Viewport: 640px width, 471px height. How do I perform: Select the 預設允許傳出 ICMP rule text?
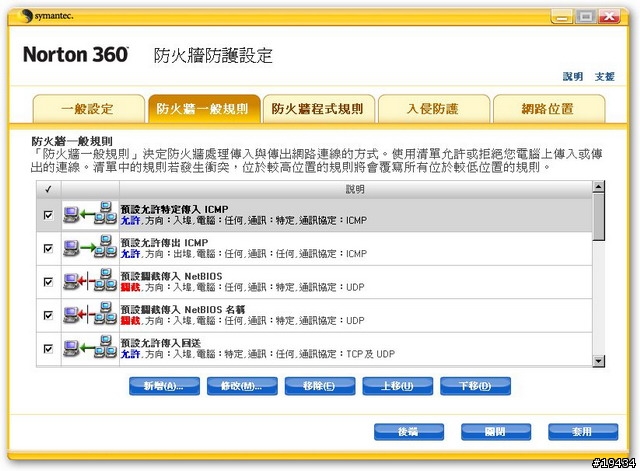pos(164,243)
